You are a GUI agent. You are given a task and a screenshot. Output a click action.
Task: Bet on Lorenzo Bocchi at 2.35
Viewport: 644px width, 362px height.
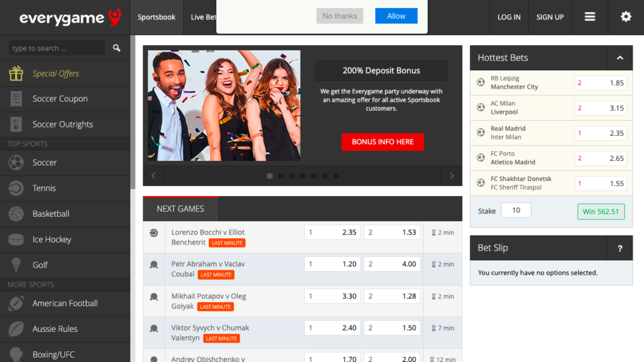(333, 233)
